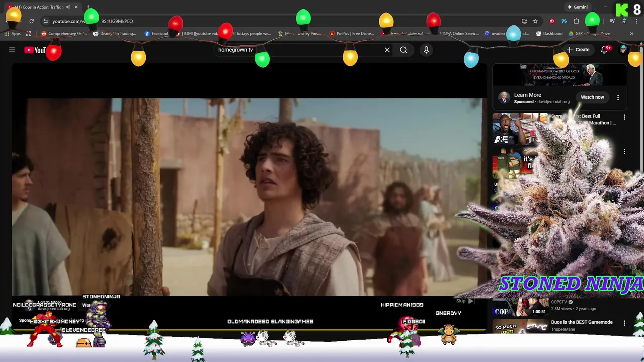View site information icon in address bar
This screenshot has height=362, width=644.
46,21
